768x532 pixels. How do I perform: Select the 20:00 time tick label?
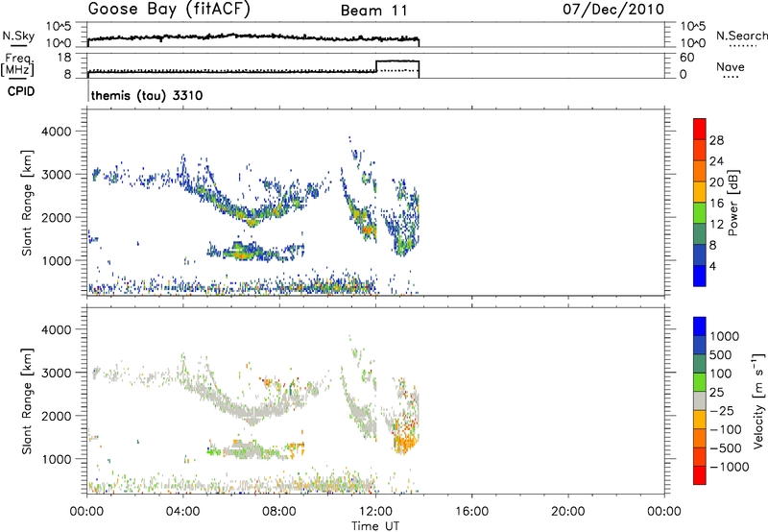[568, 512]
